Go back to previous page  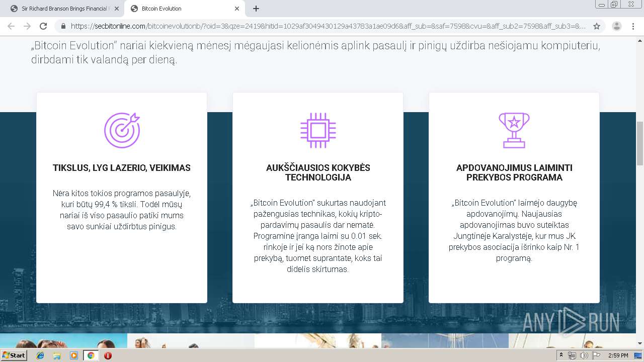[x=11, y=26]
